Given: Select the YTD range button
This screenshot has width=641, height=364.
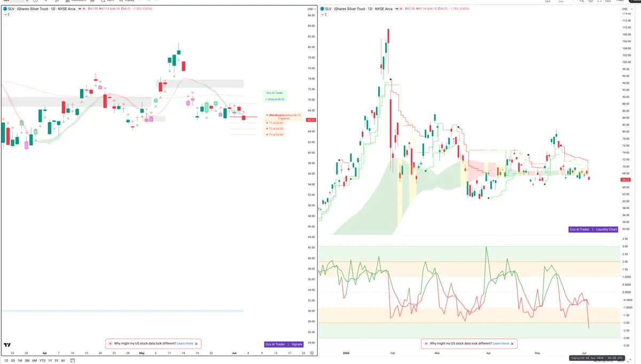Looking at the screenshot, I should 42,361.
